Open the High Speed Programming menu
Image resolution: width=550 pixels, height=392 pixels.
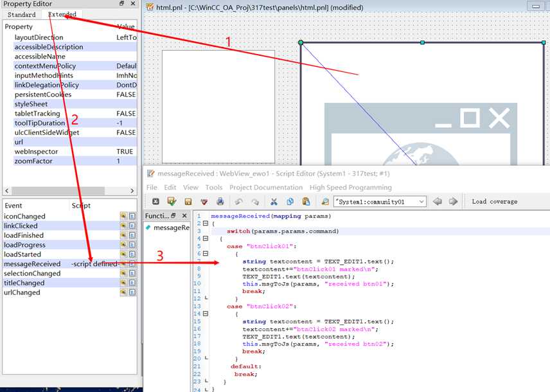[350, 188]
